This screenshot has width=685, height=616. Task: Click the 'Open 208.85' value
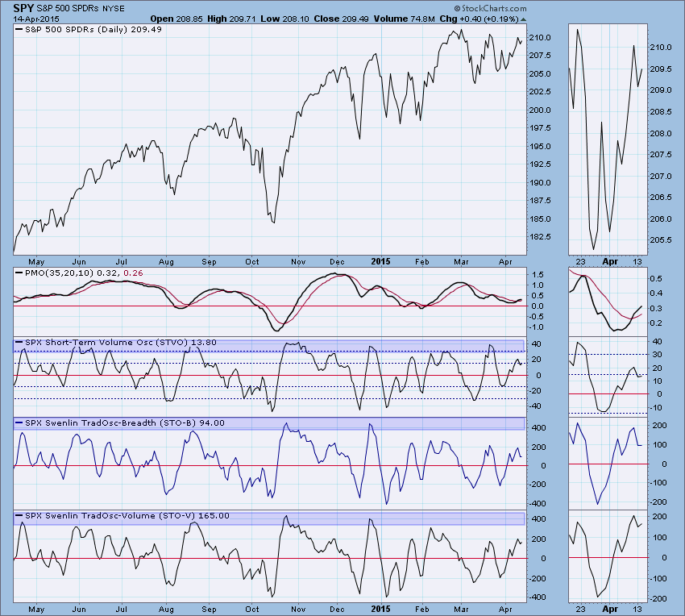[x=176, y=19]
